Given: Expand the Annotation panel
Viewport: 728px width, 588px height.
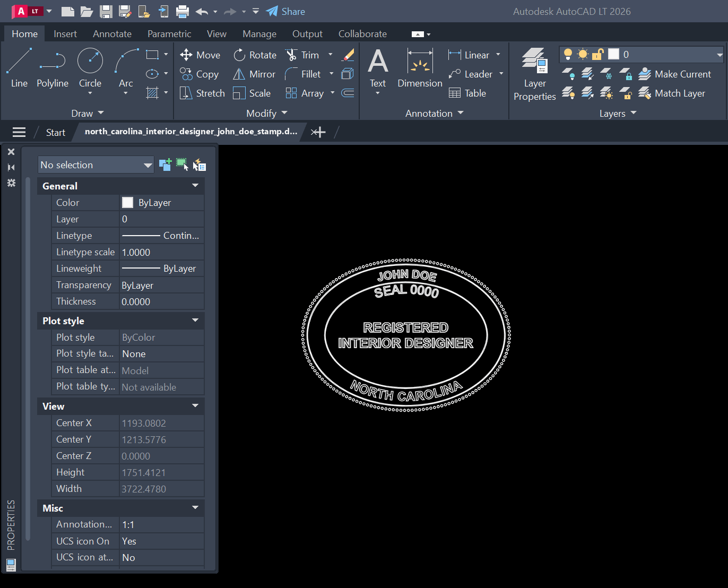Looking at the screenshot, I should tap(434, 113).
